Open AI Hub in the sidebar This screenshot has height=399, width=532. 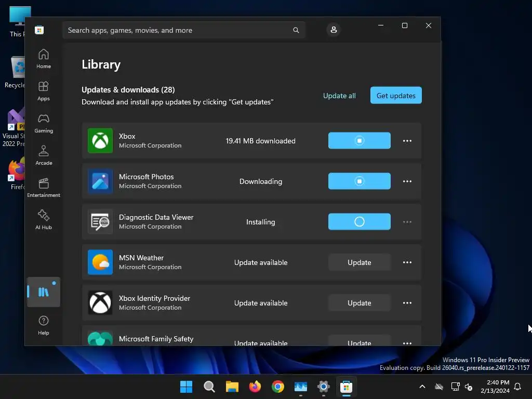[44, 220]
